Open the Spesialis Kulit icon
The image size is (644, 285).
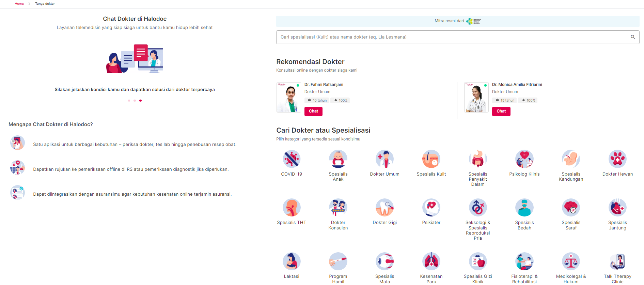(431, 159)
